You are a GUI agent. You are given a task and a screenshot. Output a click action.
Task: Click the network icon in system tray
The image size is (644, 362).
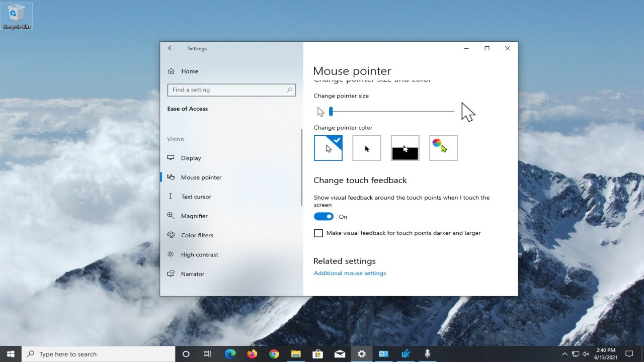(576, 354)
